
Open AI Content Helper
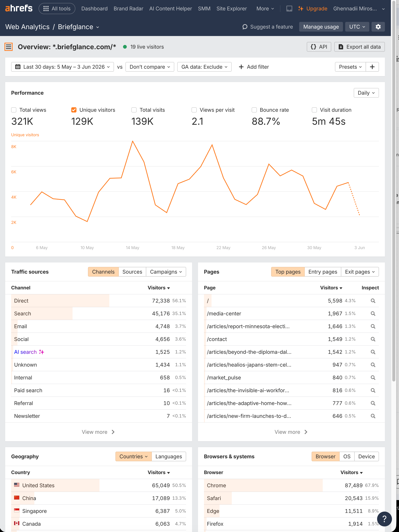171,9
